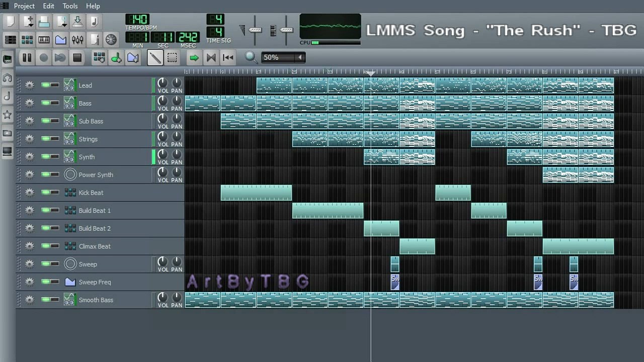
Task: Mute the Lead track
Action: 46,85
